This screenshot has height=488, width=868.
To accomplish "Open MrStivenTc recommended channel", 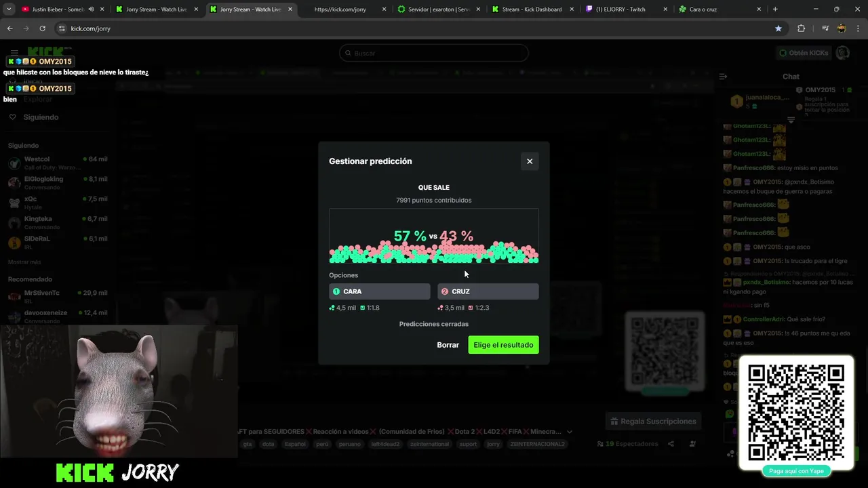I will [x=58, y=296].
